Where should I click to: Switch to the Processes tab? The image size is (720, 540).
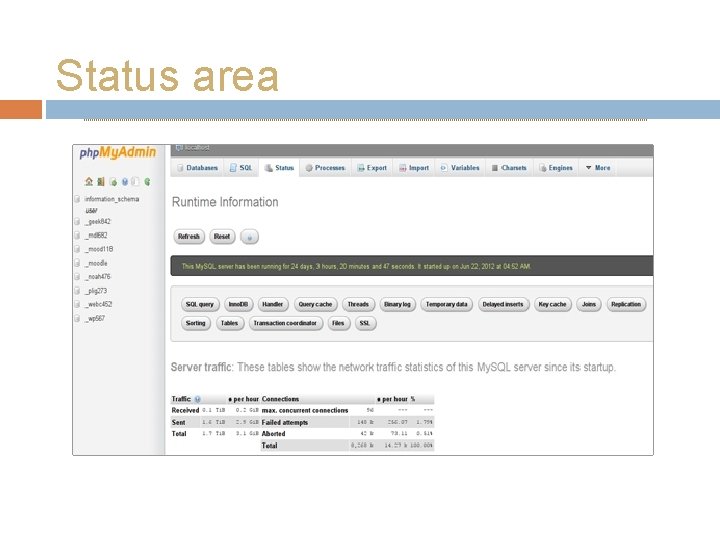(326, 168)
